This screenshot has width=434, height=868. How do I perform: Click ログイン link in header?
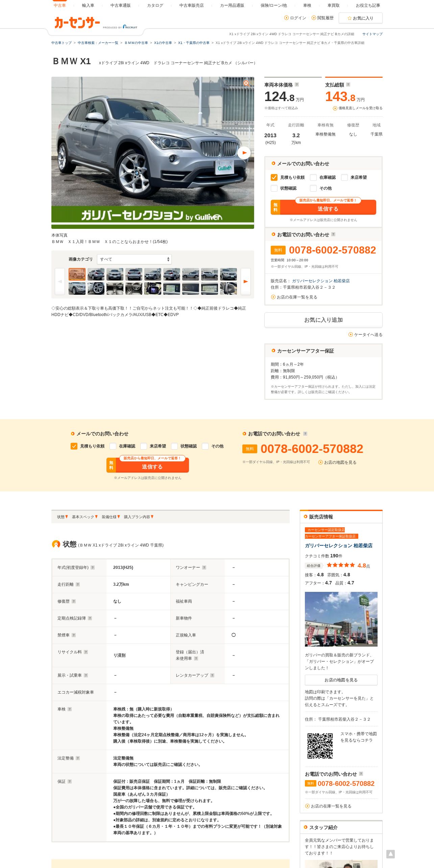[295, 18]
